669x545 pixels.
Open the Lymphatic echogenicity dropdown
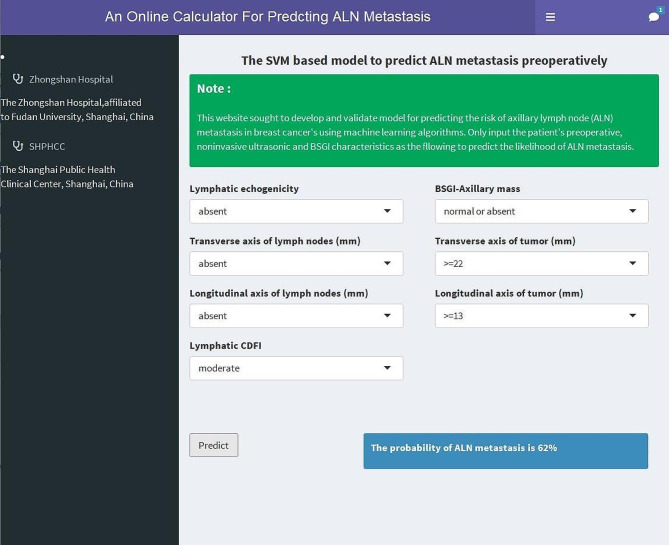[x=296, y=211]
